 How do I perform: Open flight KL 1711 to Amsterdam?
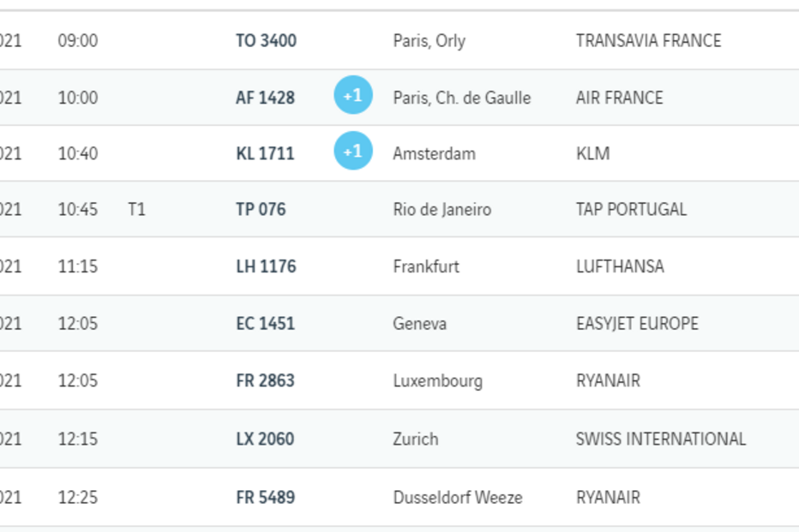pyautogui.click(x=265, y=153)
